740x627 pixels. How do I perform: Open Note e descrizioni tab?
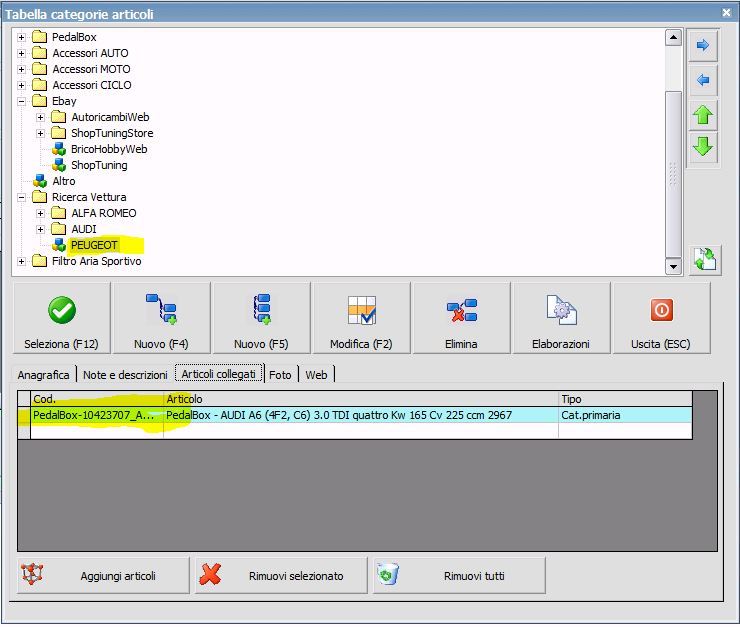(125, 375)
